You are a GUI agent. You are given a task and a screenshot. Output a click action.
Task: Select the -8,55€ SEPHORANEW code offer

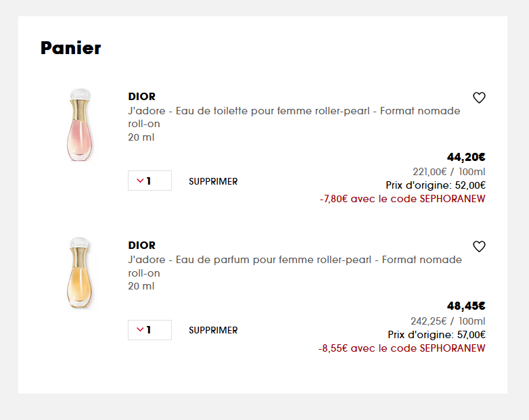point(402,348)
